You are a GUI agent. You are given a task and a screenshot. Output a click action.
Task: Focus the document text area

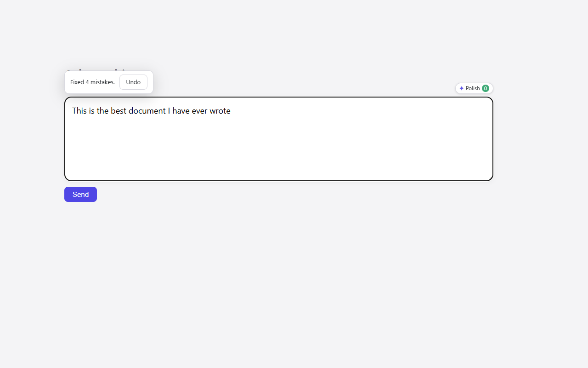[x=279, y=139]
